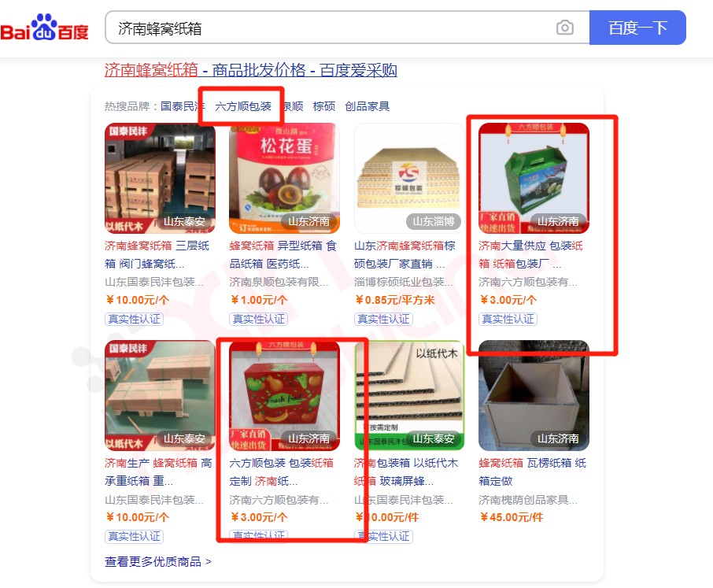The image size is (713, 588).
Task: Open 济南生产 蜂窝纸箱 高承重纸箱 title link
Action: tap(157, 472)
